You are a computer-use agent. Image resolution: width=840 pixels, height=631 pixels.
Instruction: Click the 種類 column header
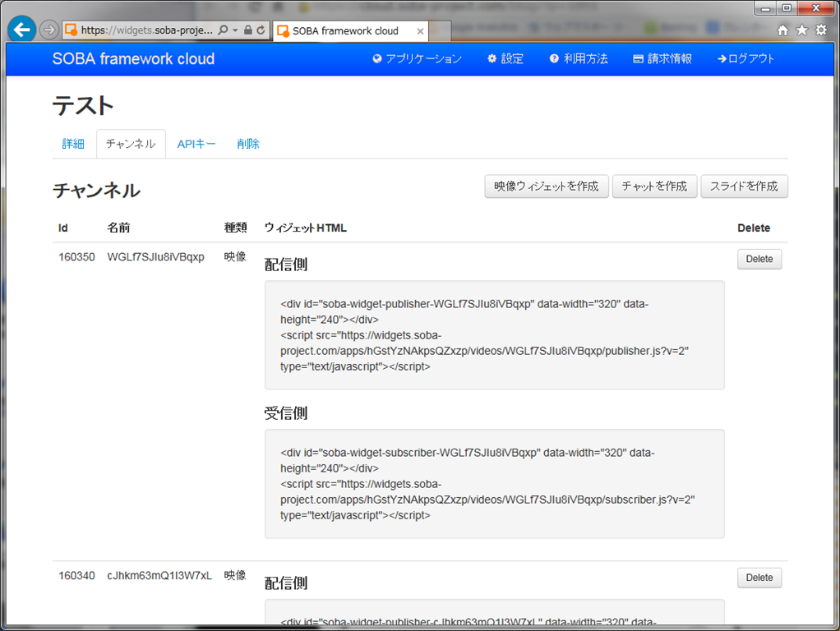pos(235,228)
